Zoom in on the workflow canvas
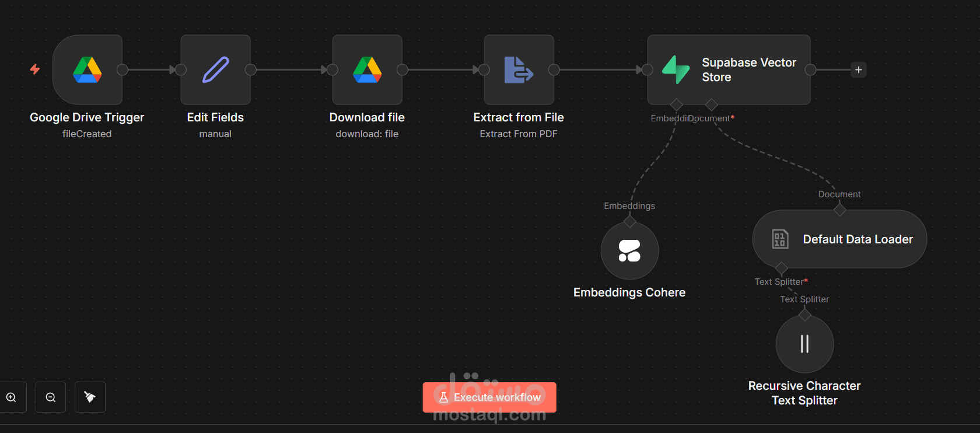Viewport: 980px width, 433px height. [x=12, y=397]
